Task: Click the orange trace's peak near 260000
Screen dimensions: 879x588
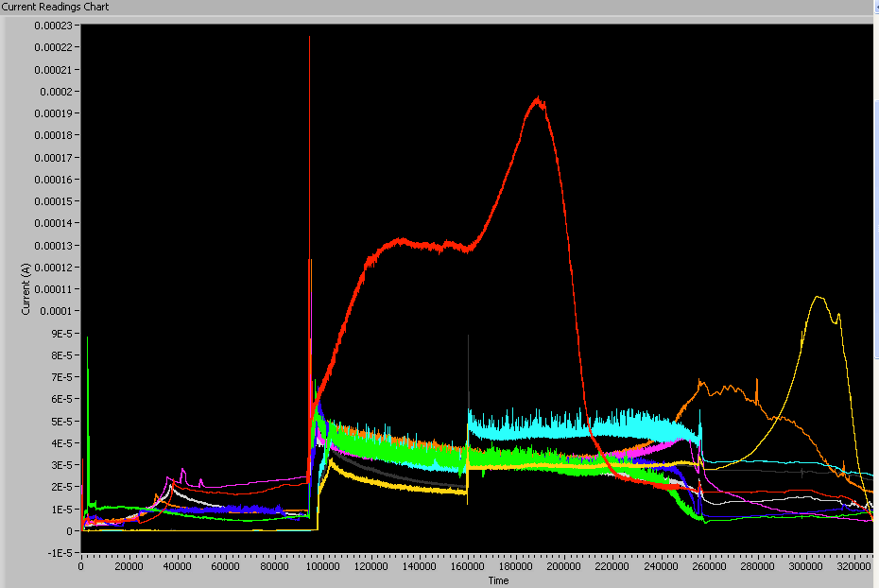Action: click(701, 381)
